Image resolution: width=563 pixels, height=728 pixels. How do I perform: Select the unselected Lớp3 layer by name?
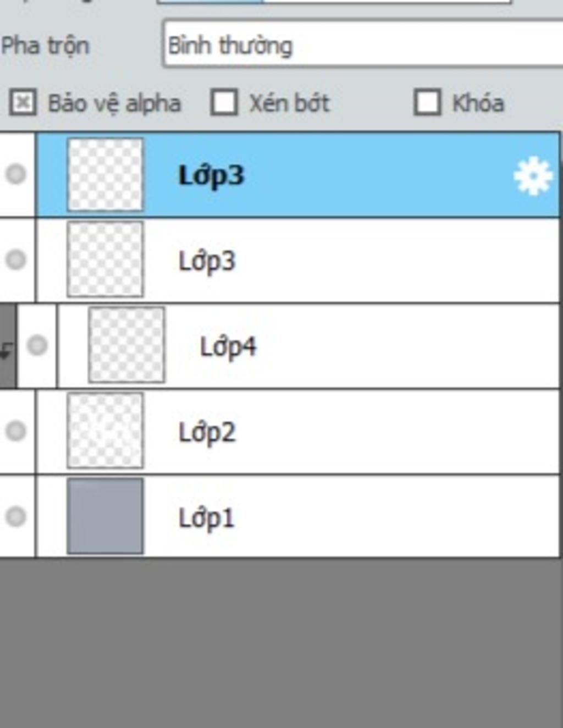click(x=207, y=261)
